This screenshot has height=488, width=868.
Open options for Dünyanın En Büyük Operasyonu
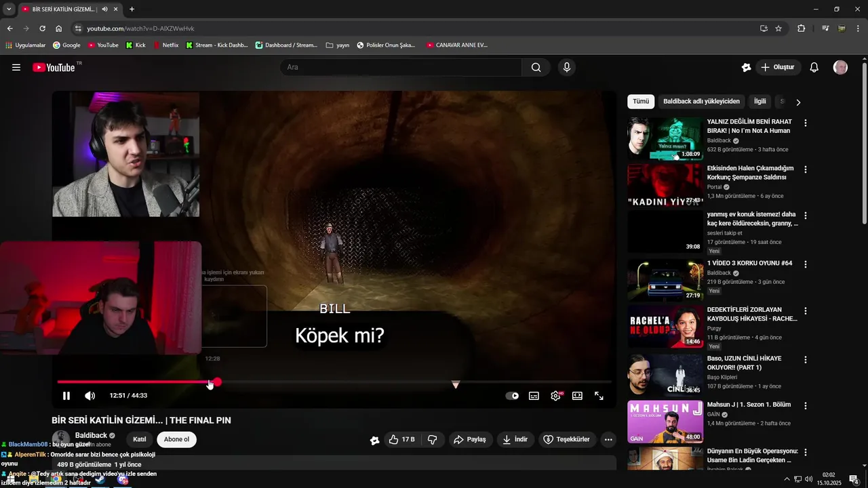pyautogui.click(x=806, y=452)
